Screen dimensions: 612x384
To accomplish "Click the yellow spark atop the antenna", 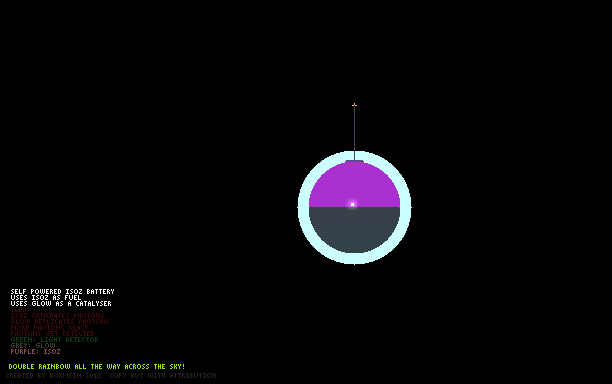I will point(354,105).
